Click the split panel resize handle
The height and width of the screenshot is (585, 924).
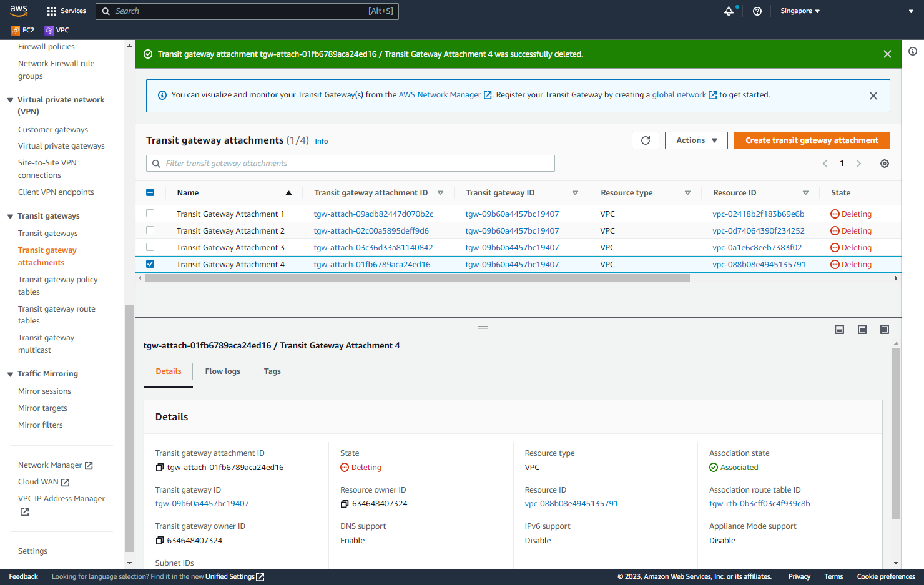(x=483, y=327)
